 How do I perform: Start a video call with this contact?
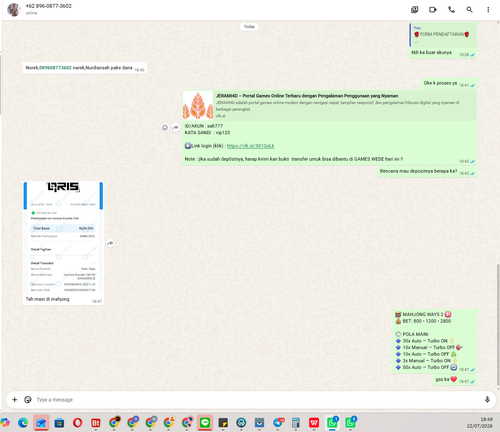[x=433, y=10]
